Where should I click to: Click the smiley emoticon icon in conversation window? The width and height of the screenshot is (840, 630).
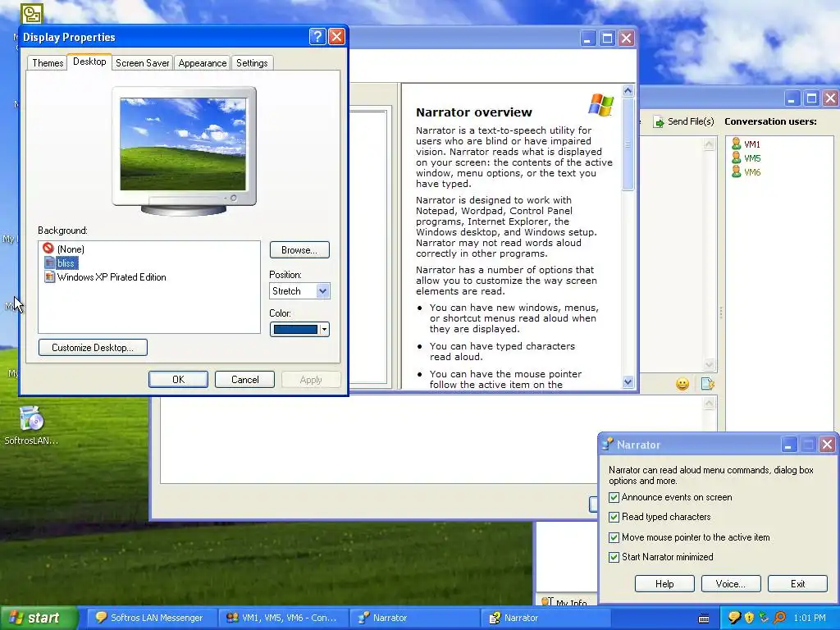682,384
